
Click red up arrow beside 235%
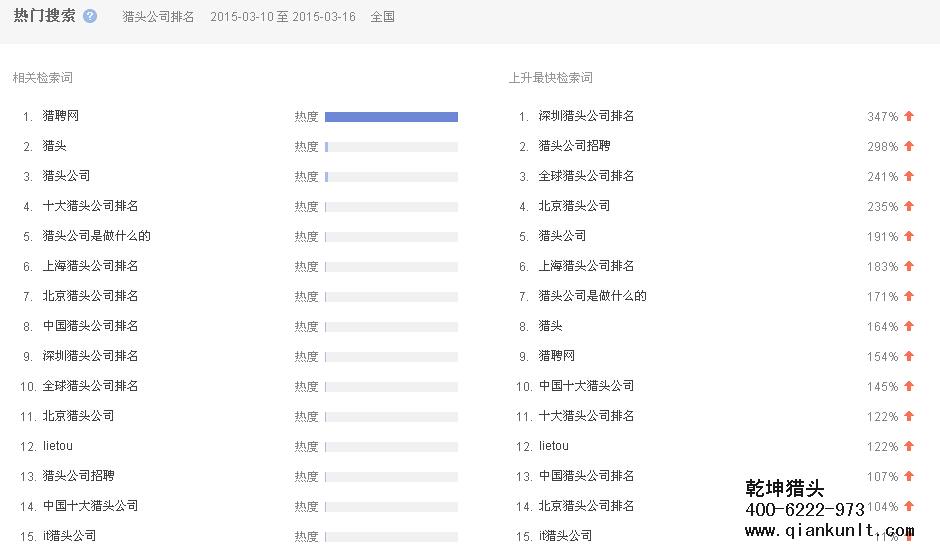[x=909, y=206]
